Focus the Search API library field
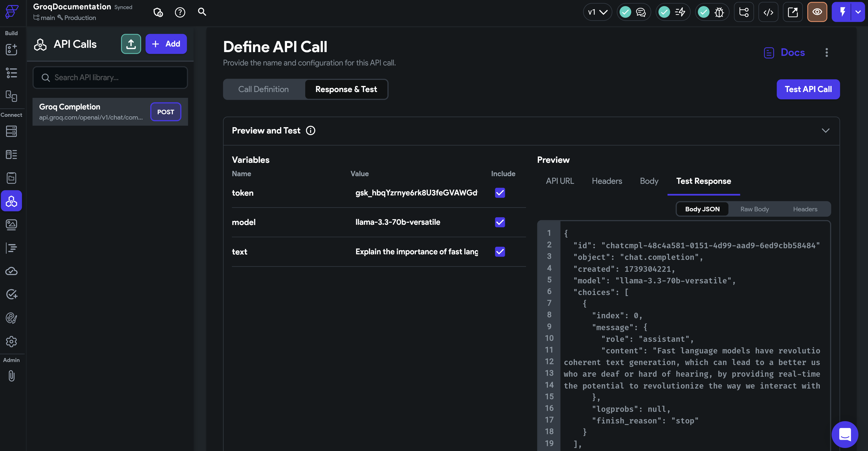Screen dimensions: 868x451 110,78
